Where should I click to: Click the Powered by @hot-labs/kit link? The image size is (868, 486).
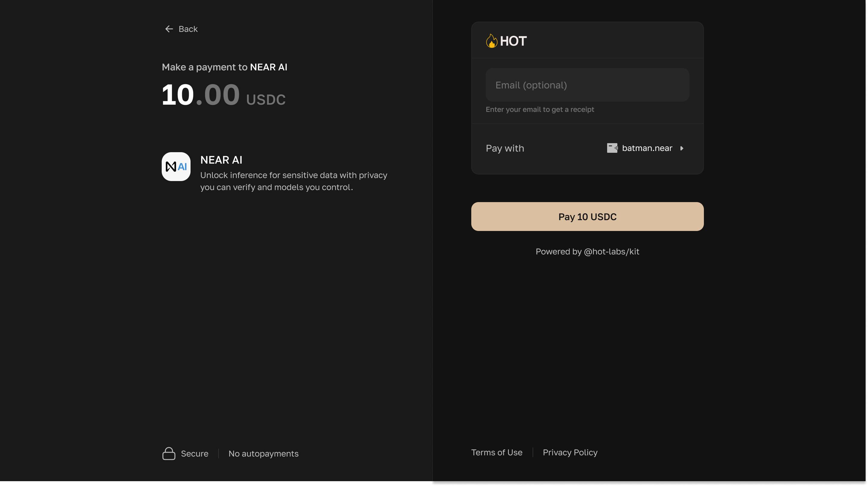coord(587,252)
